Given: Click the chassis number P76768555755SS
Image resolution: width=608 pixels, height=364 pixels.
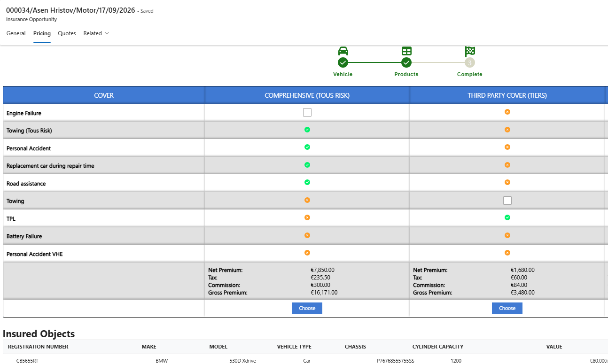Looking at the screenshot, I should coord(396,361).
